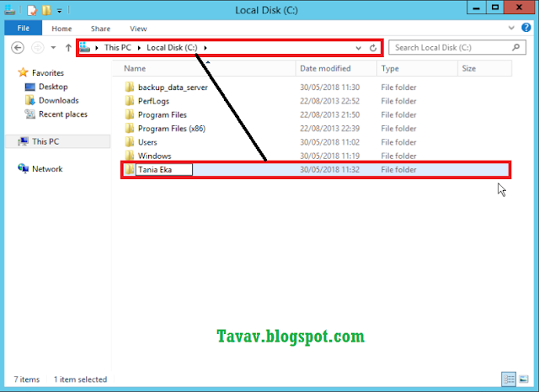539x392 pixels.
Task: Select the Program Files folder icon
Action: tap(130, 114)
